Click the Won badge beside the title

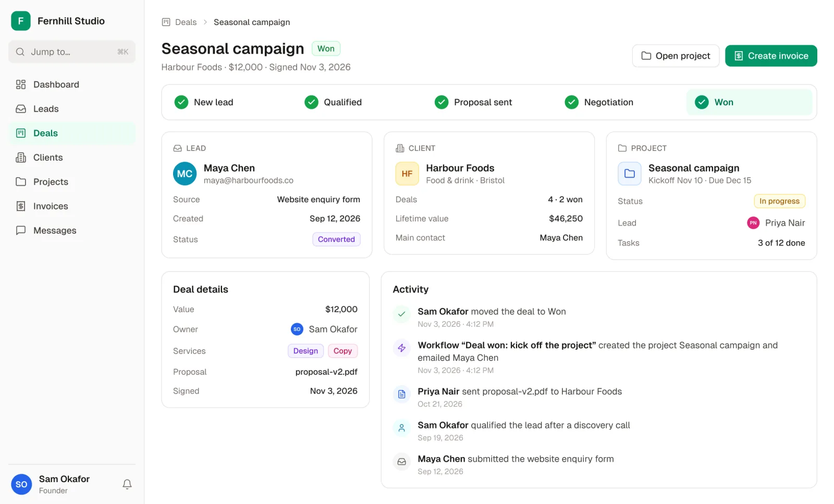coord(326,48)
